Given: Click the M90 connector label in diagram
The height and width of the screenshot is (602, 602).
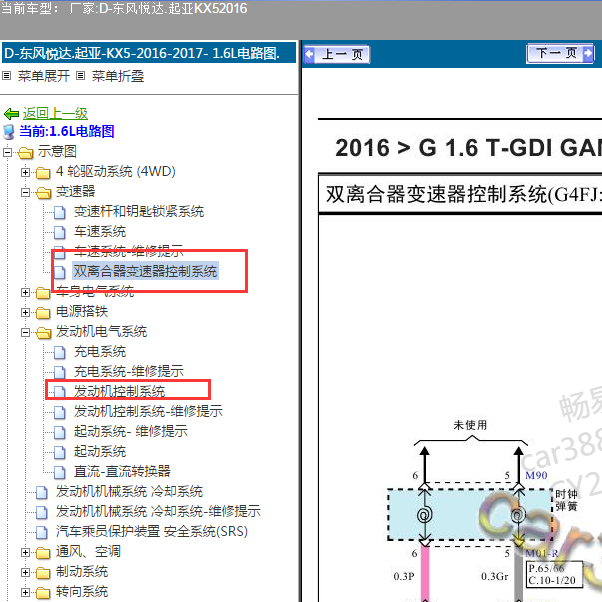Looking at the screenshot, I should pos(536,475).
